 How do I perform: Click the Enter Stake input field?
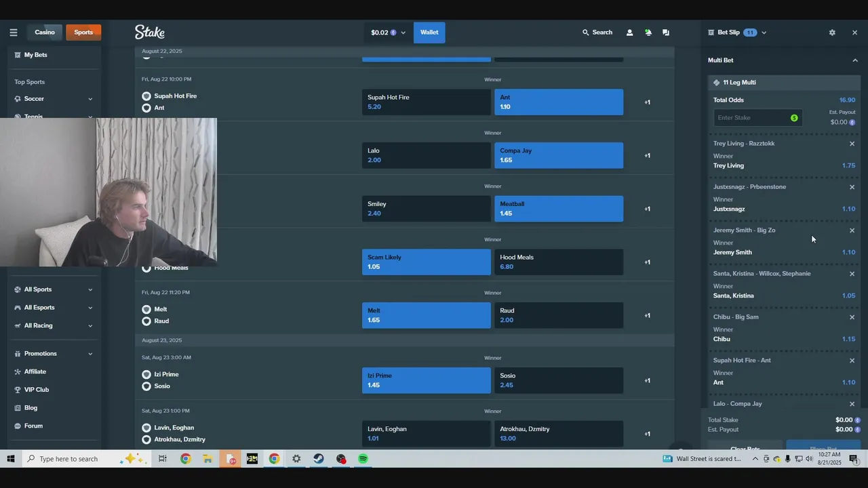(757, 118)
